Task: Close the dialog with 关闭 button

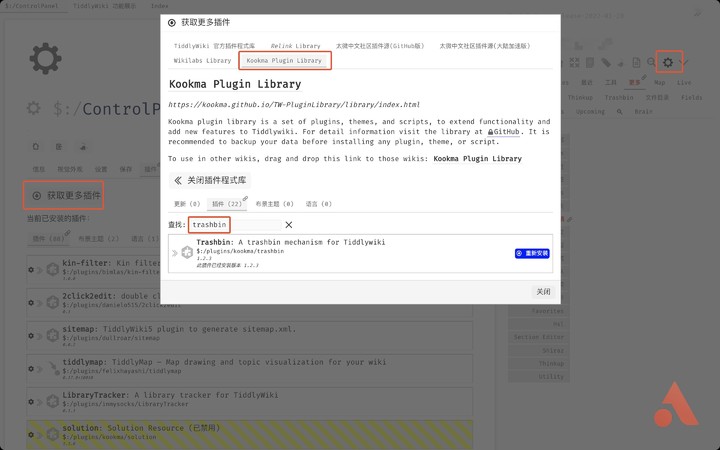Action: pos(543,292)
